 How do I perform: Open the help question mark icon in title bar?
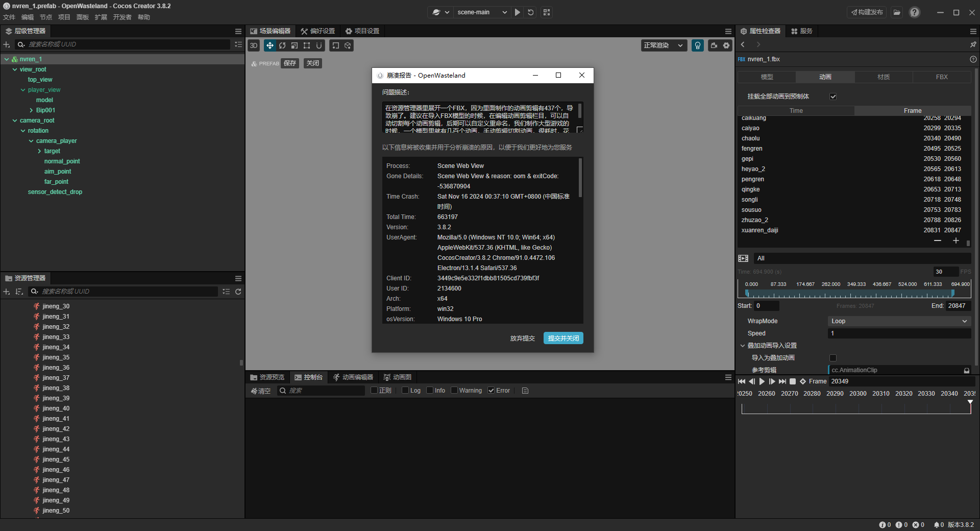click(915, 12)
